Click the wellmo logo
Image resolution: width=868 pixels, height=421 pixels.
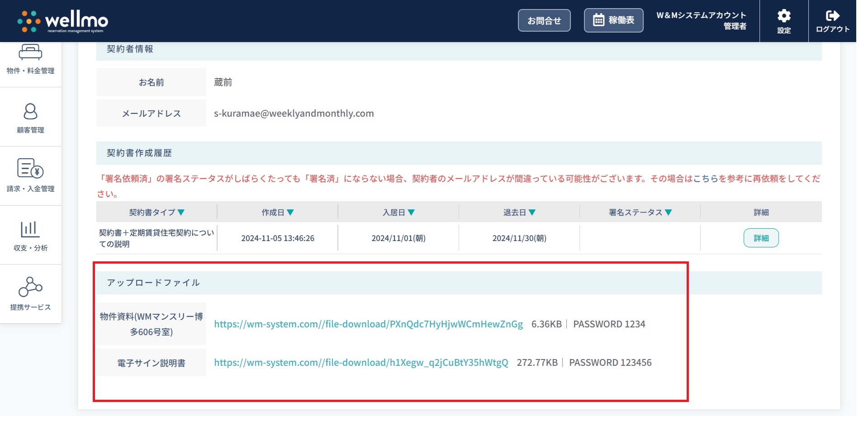62,21
